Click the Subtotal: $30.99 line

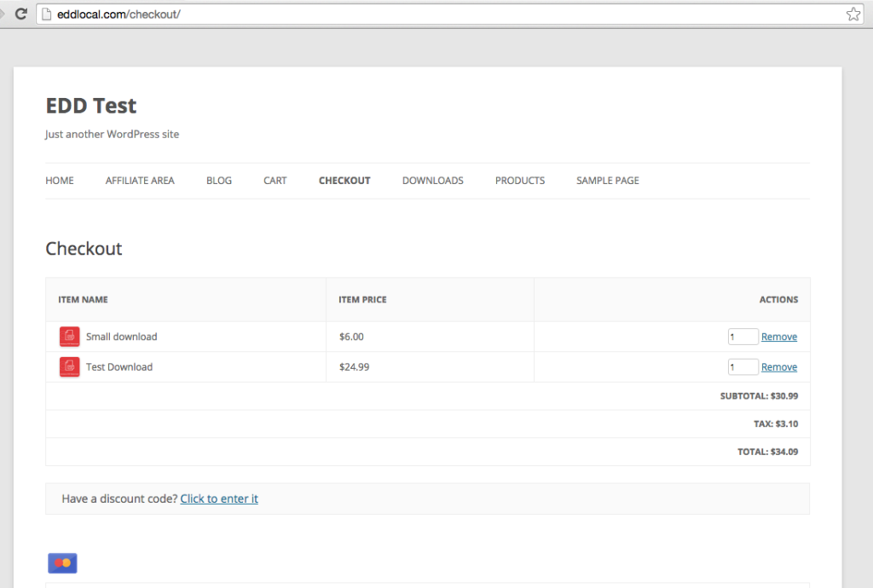tap(759, 396)
